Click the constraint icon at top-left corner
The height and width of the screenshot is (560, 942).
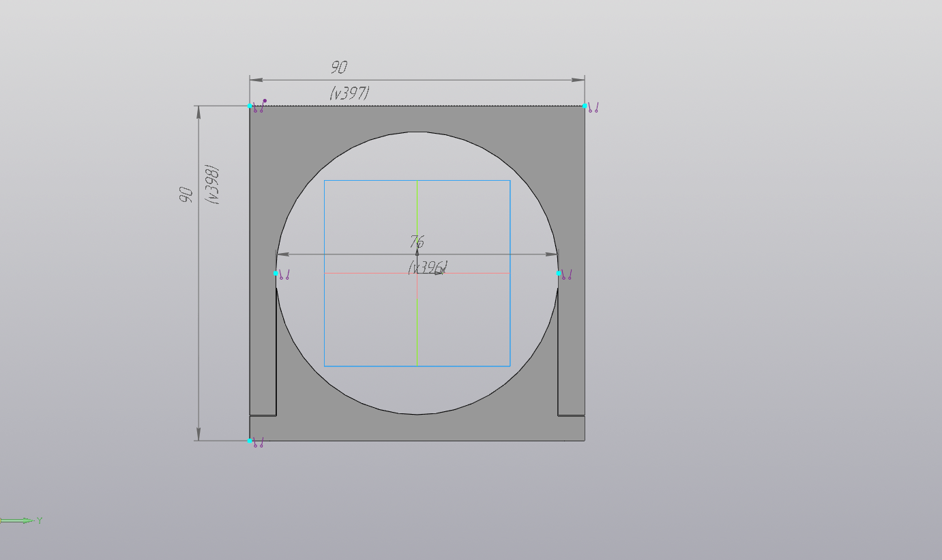259,107
